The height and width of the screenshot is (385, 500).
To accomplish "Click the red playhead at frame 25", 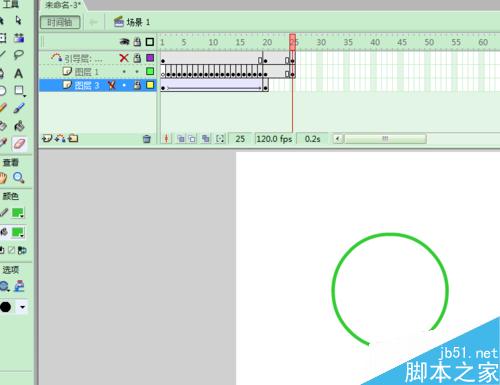I will pos(292,42).
